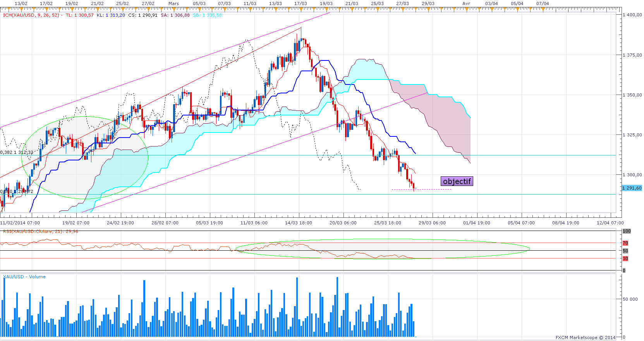The height and width of the screenshot is (341, 644).
Task: Select the CS: 1 290,91 legend value
Action: (143, 15)
